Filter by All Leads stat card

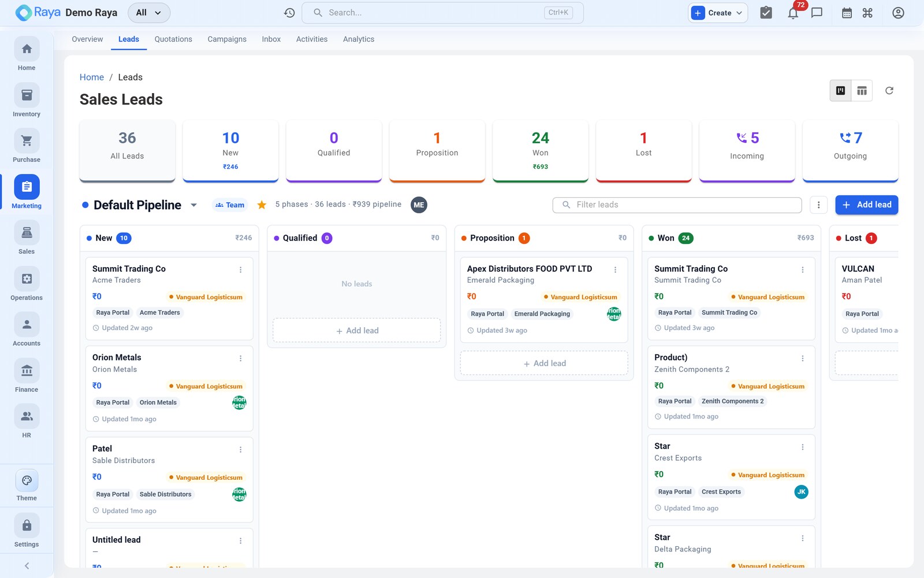[x=127, y=150]
